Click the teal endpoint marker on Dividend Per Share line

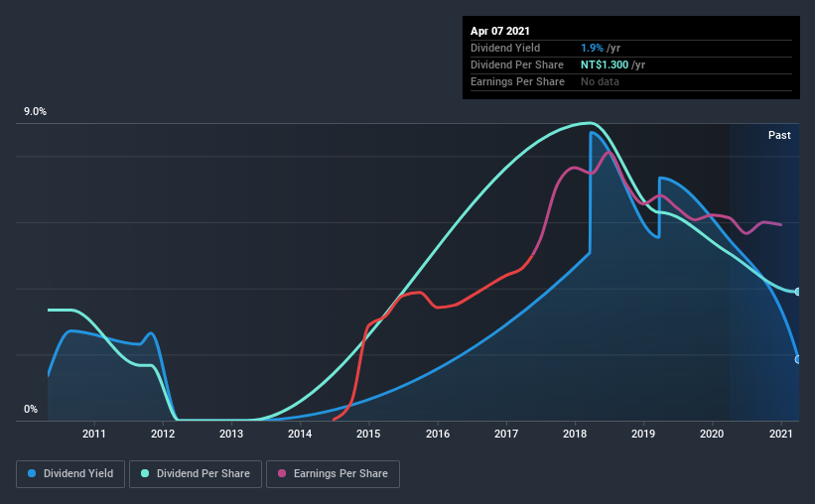click(x=798, y=292)
